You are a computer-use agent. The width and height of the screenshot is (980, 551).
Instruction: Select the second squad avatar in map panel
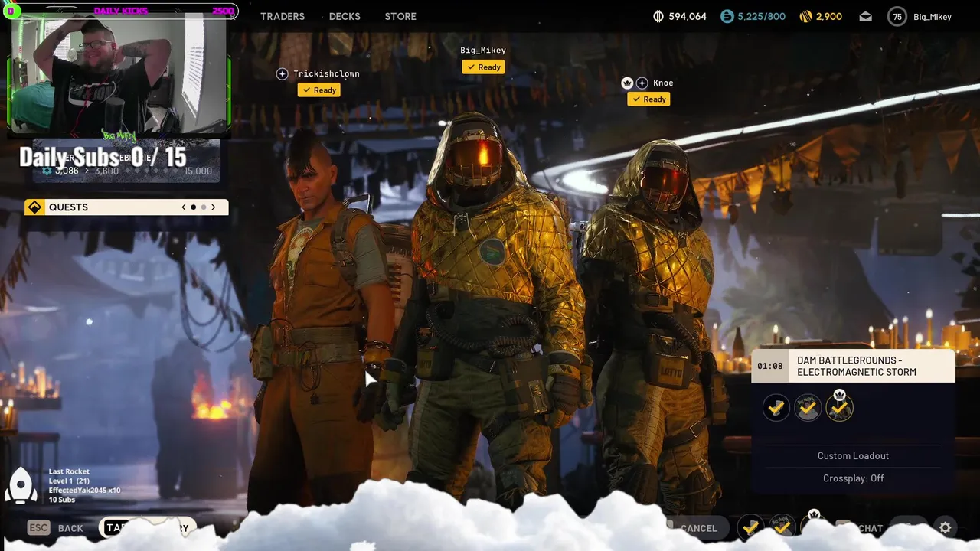[x=808, y=408]
